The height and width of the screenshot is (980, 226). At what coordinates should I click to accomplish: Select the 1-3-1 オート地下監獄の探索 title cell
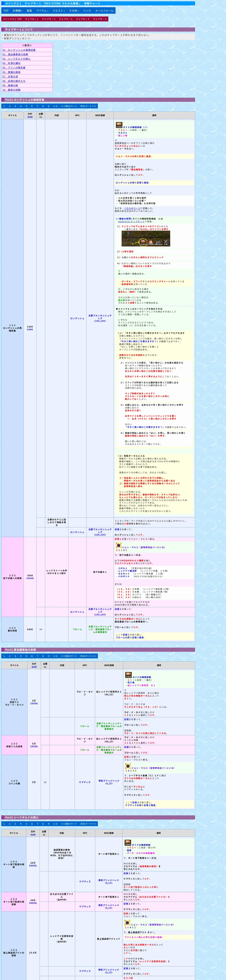tap(14, 864)
